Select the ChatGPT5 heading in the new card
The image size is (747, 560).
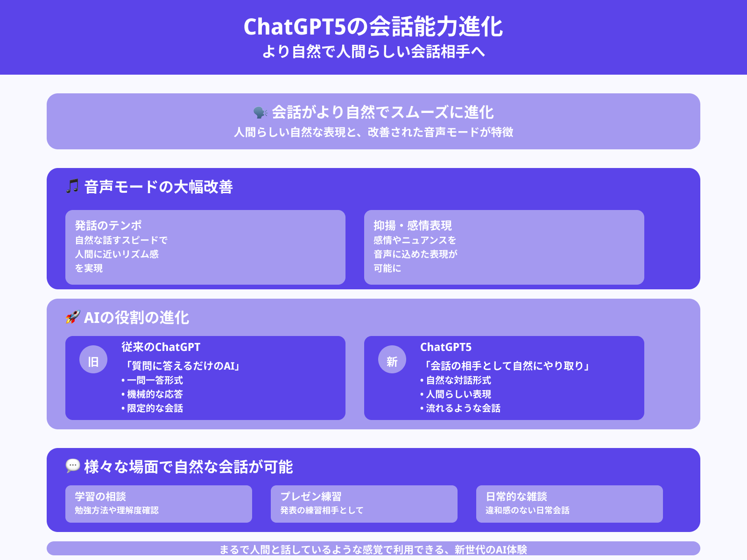[446, 347]
